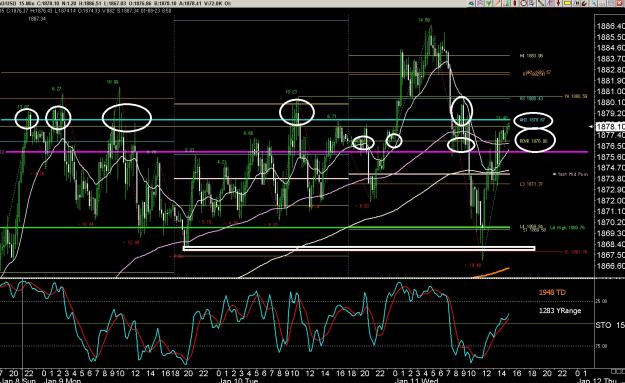
Task: Click the 'Jan 9 Mon' date label
Action: 62,381
